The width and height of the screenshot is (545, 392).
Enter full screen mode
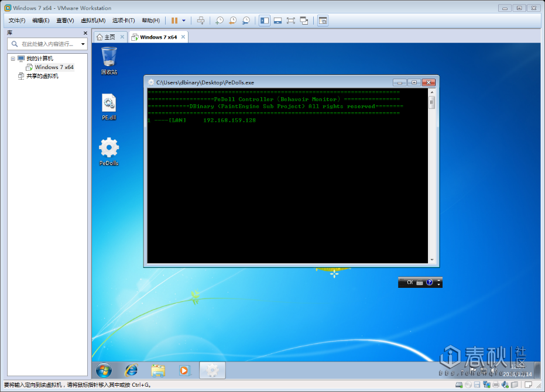click(x=291, y=20)
